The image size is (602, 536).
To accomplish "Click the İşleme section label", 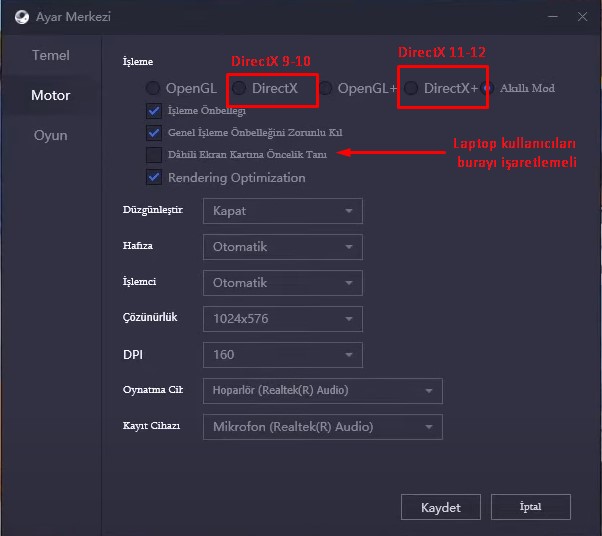I will point(138,61).
